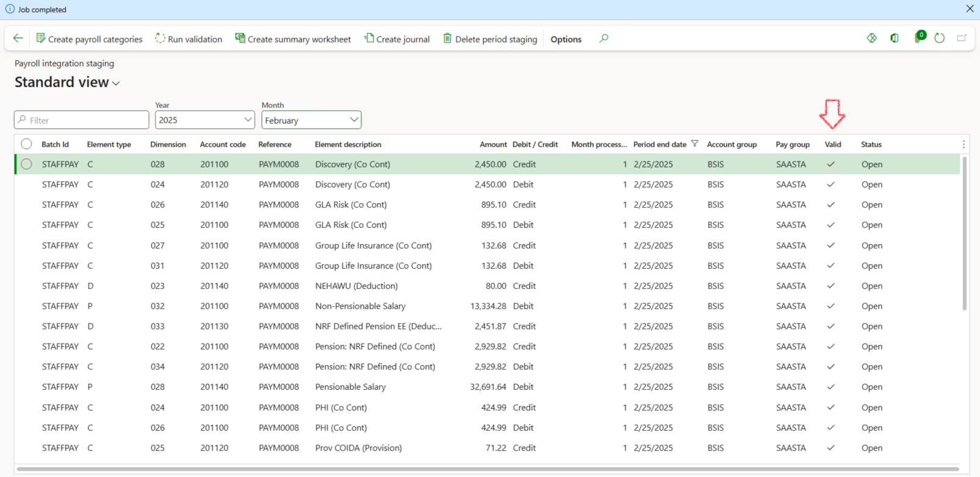Open the attachments icon with badge
980x477 pixels.
[x=918, y=38]
